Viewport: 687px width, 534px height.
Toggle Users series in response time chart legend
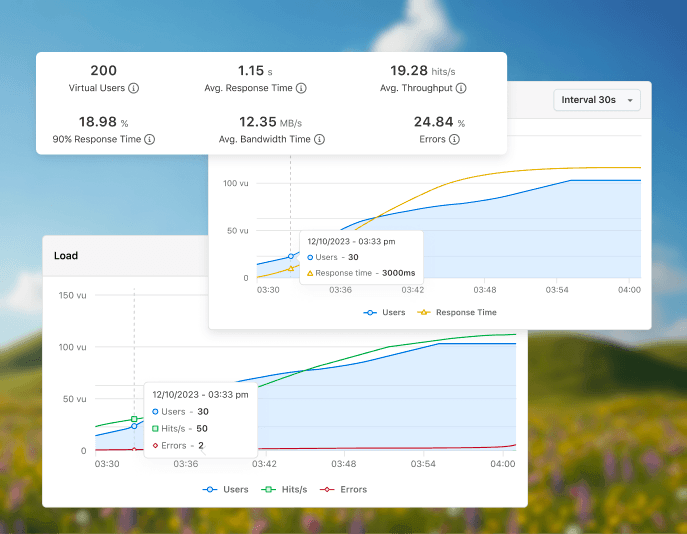click(x=384, y=312)
